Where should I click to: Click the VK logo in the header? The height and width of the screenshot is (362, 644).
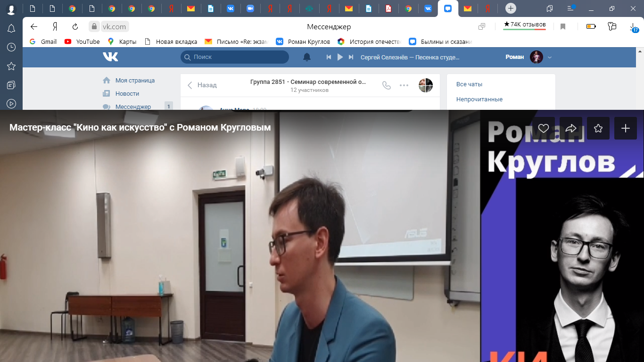110,57
